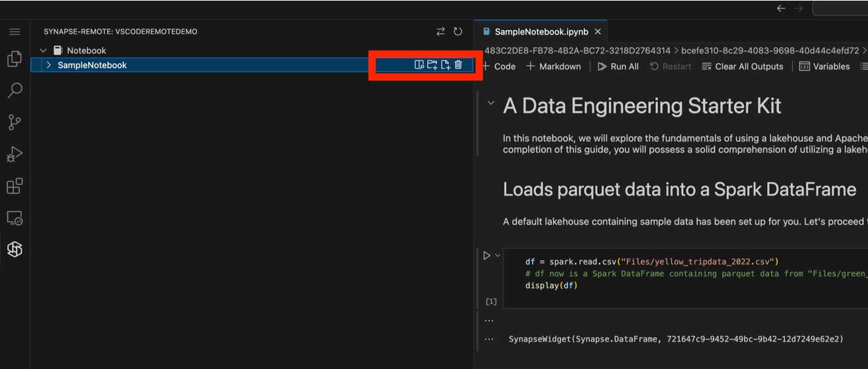Select the Notebook tree label
This screenshot has width=868, height=369.
click(86, 50)
